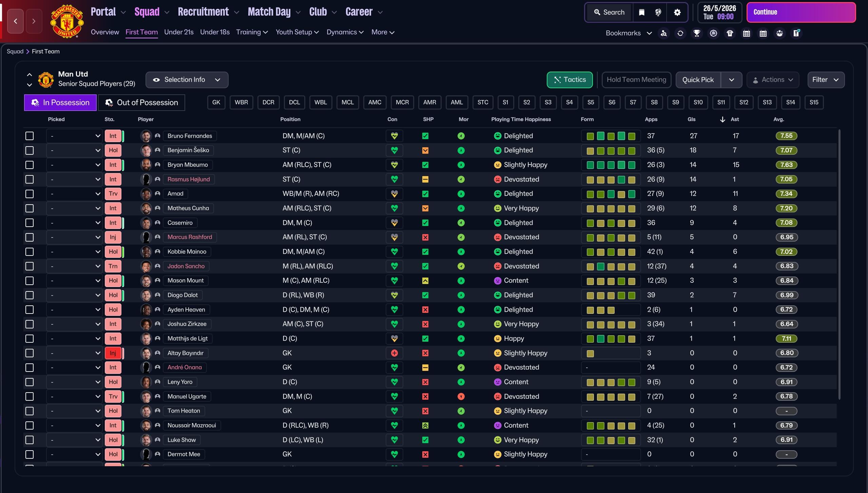Screen dimensions: 868x493
Task: Open the globe world icon
Action: point(658,13)
